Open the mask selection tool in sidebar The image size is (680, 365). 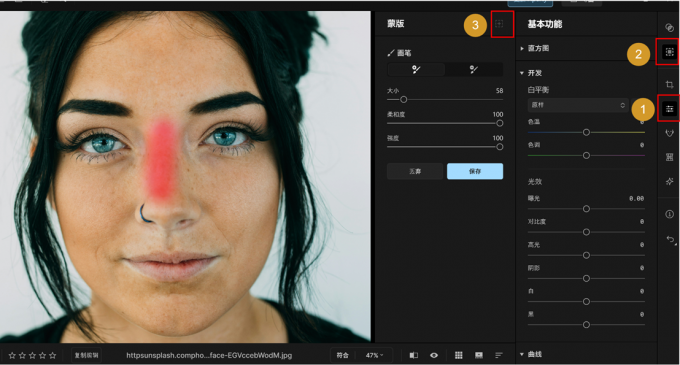pos(669,52)
